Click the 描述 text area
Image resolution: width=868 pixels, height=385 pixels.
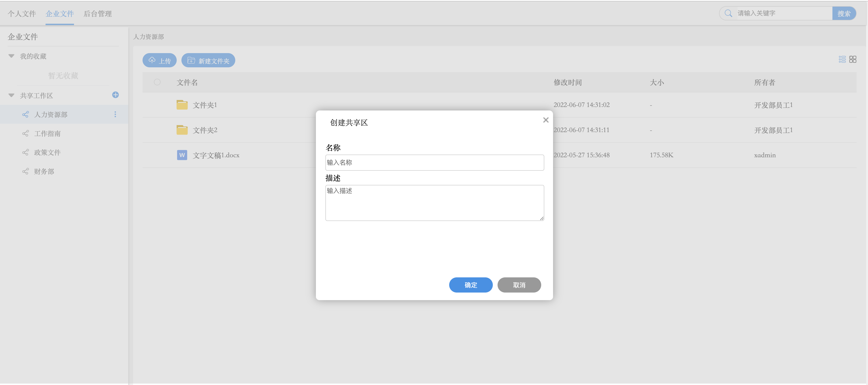point(434,203)
